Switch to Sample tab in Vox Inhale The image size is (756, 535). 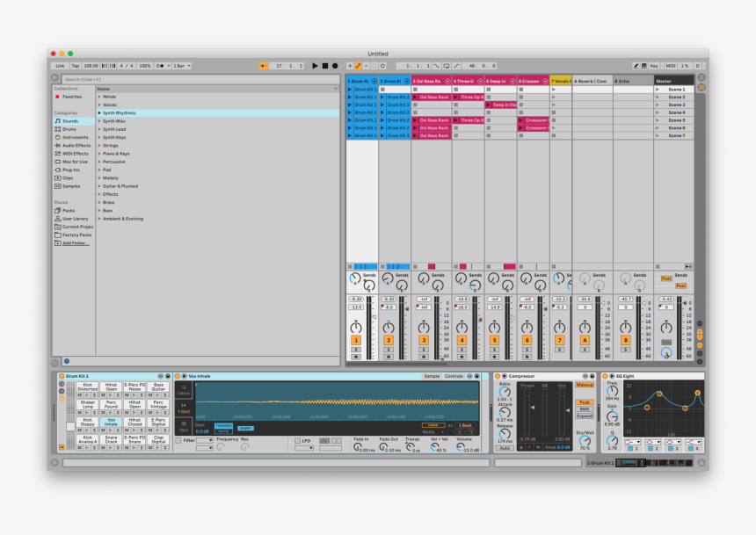click(432, 376)
